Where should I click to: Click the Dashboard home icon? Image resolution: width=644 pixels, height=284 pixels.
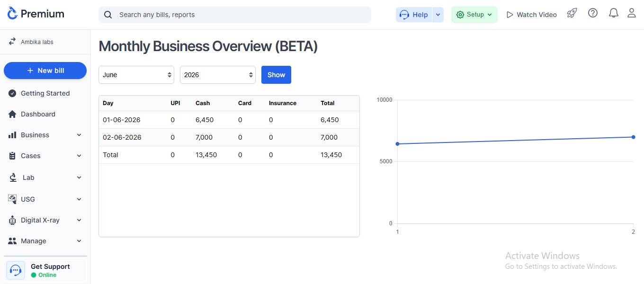click(12, 114)
